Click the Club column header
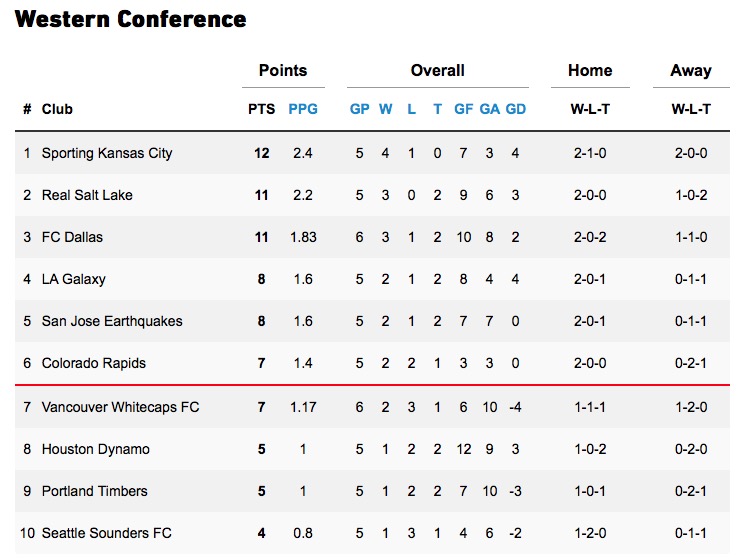This screenshot has height=559, width=741. tap(57, 109)
